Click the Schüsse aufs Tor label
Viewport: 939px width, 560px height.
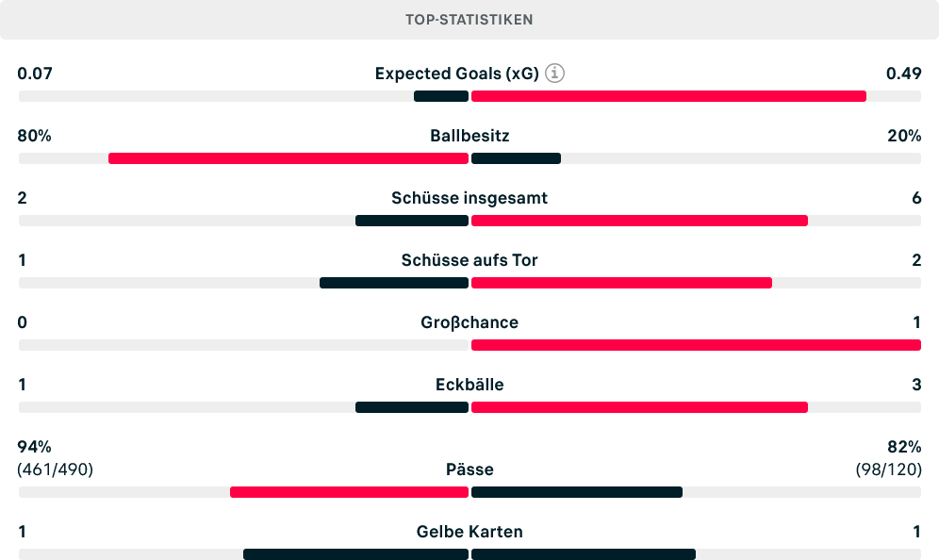(x=469, y=260)
